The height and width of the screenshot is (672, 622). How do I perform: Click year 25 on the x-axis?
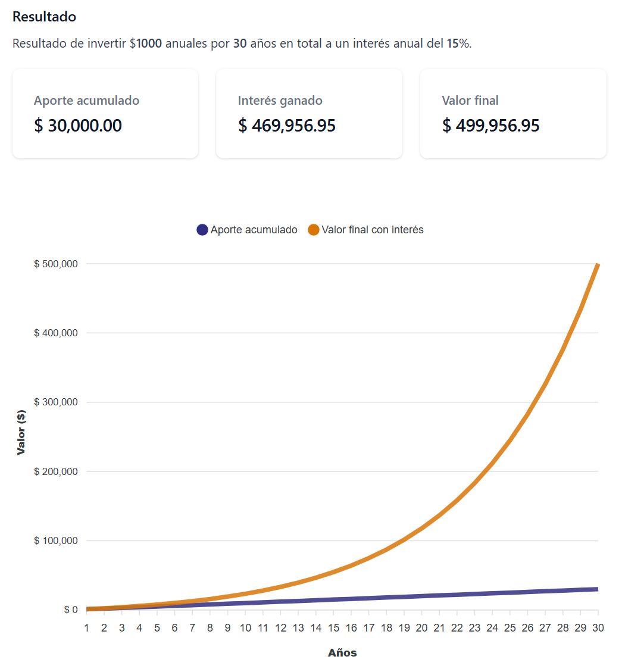[510, 627]
